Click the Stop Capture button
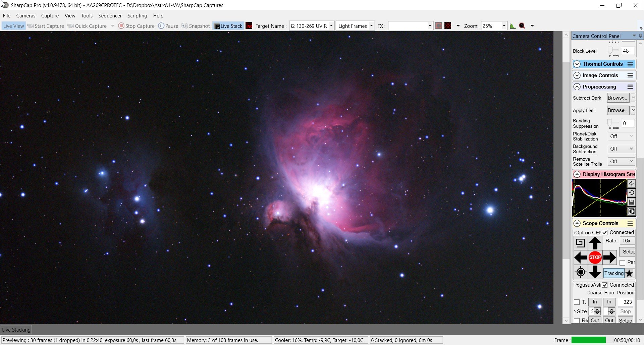Image resolution: width=644 pixels, height=345 pixels. coord(137,26)
